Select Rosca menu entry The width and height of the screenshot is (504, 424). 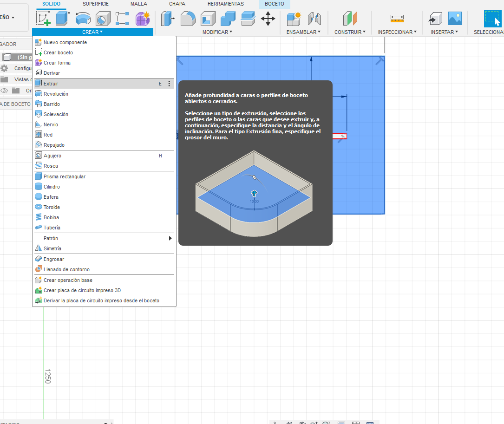pyautogui.click(x=104, y=166)
